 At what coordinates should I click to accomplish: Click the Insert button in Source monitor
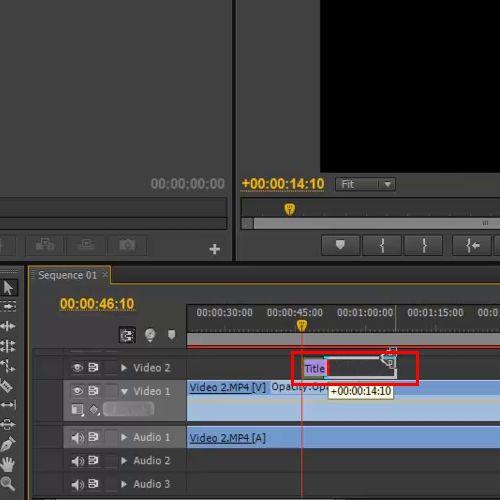(x=45, y=245)
